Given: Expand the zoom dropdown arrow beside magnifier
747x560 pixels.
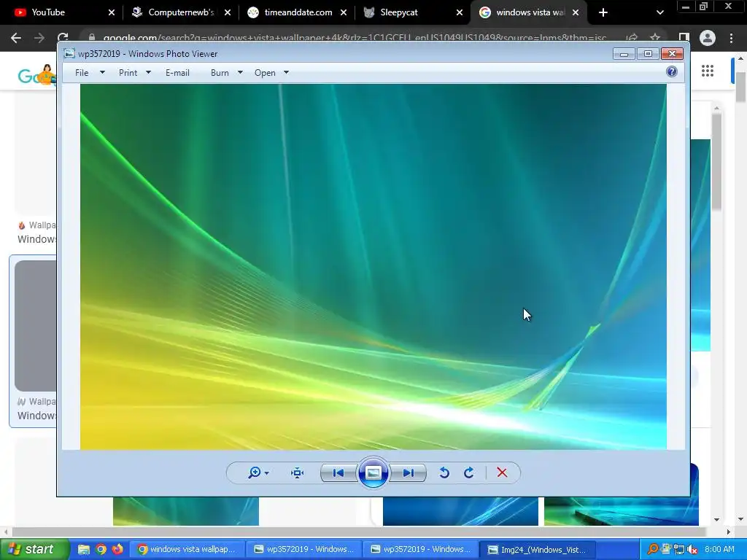Looking at the screenshot, I should click(267, 472).
